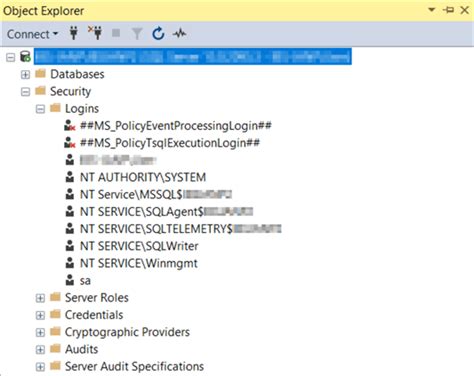Click disabled login icon for PolicyEventProcessingLogin
Viewport: 474px width, 376px height.
click(70, 126)
